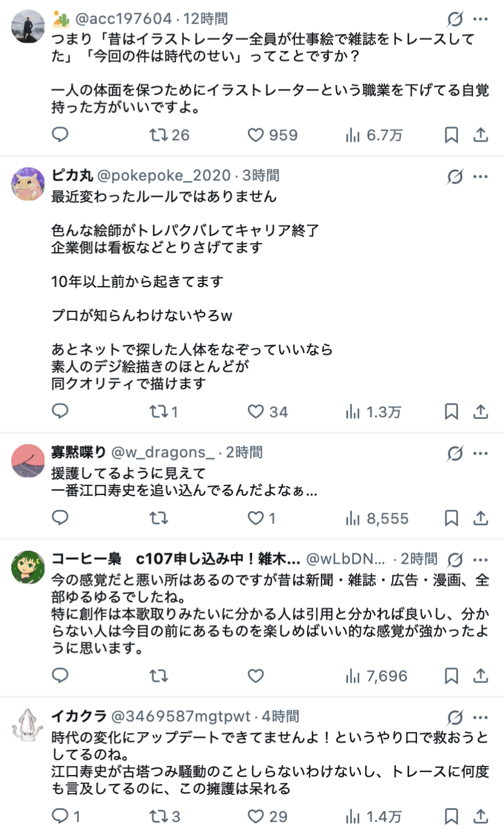This screenshot has width=504, height=833.
Task: Repost コーヒー臭's post
Action: tap(159, 675)
